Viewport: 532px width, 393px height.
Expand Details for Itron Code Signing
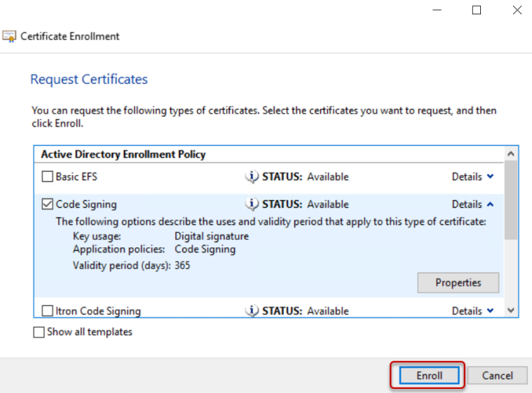point(473,311)
